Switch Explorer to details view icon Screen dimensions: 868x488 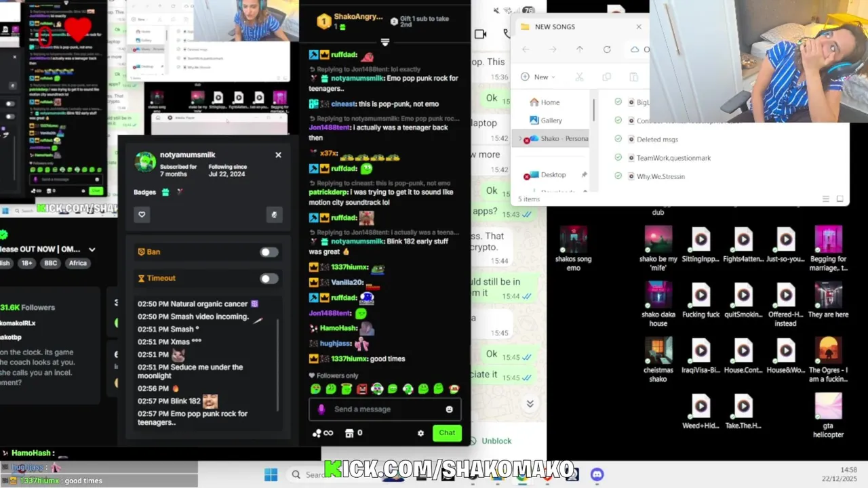825,199
